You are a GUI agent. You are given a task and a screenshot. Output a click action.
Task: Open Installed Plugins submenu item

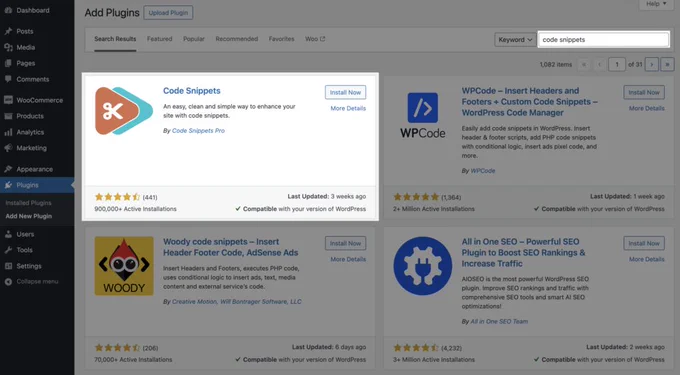click(x=29, y=203)
